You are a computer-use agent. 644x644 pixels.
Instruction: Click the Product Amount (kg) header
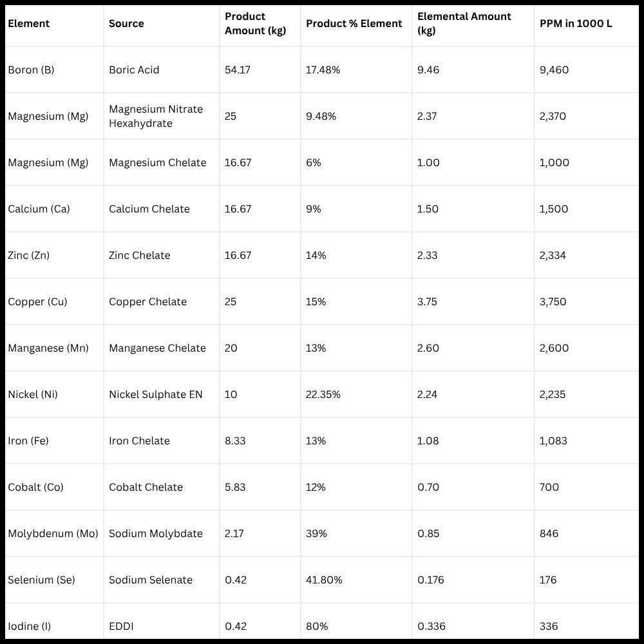point(255,24)
